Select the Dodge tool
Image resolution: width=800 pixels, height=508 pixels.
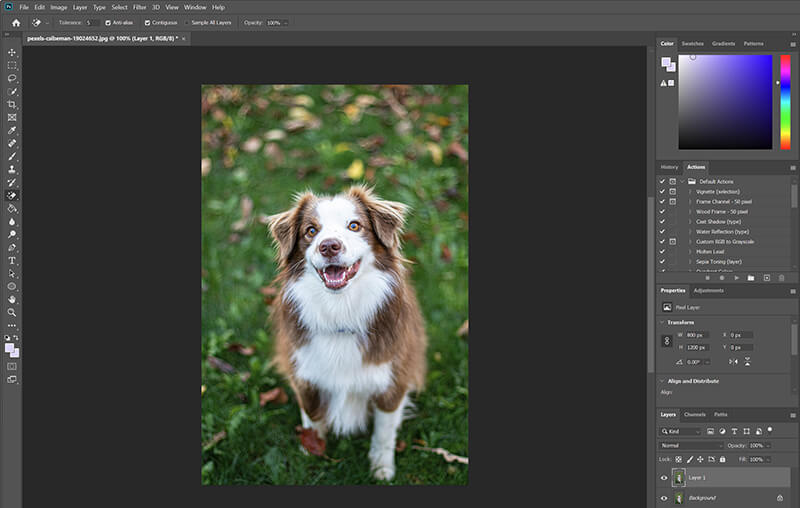coord(12,235)
